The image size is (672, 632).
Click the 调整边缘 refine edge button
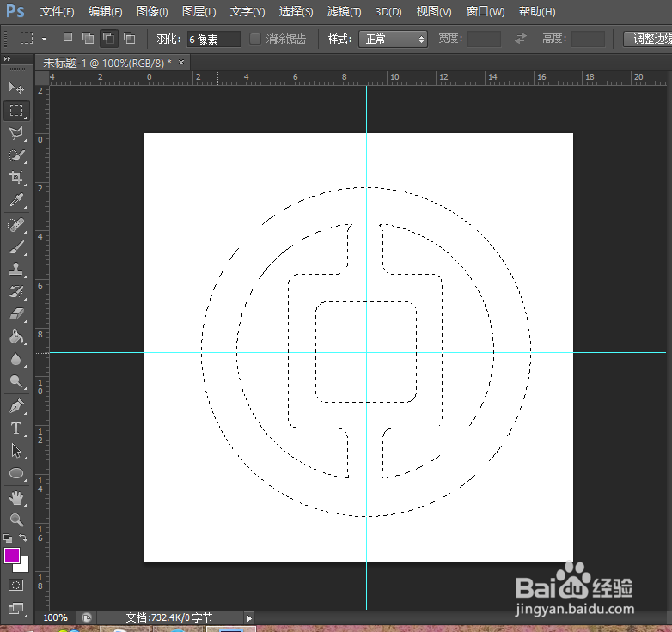click(648, 39)
